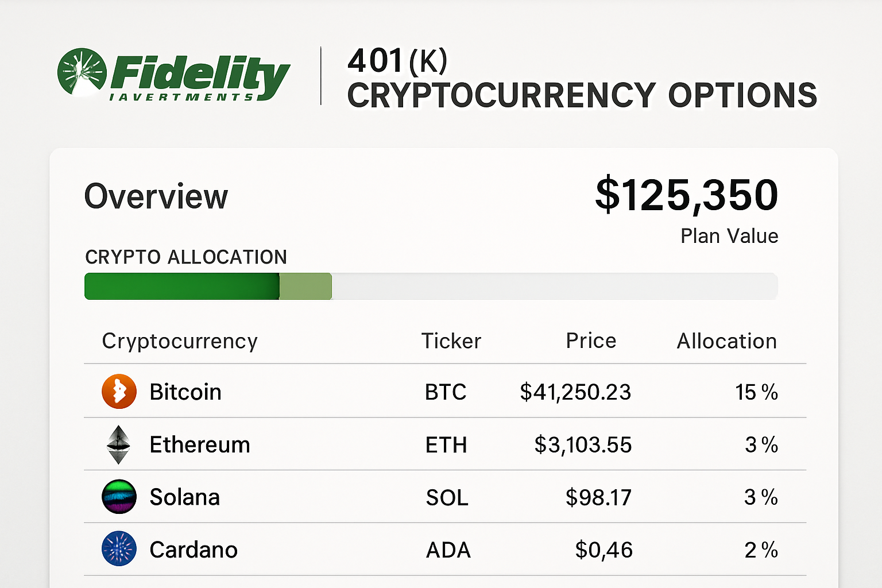Open the Ethereum asset name
The image size is (882, 588).
199,445
